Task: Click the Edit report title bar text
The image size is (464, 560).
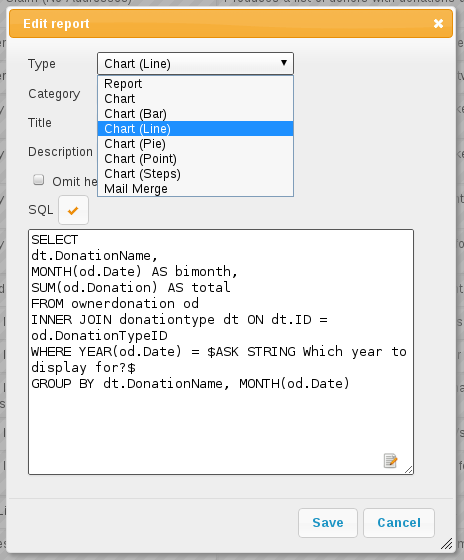Action: [56, 24]
